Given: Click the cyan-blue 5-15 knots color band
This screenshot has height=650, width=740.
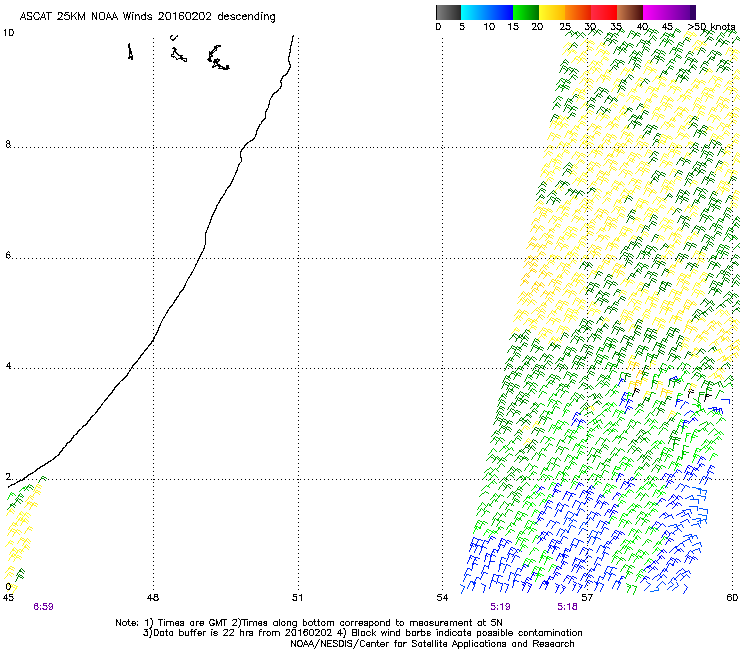Looking at the screenshot, I should click(x=487, y=12).
